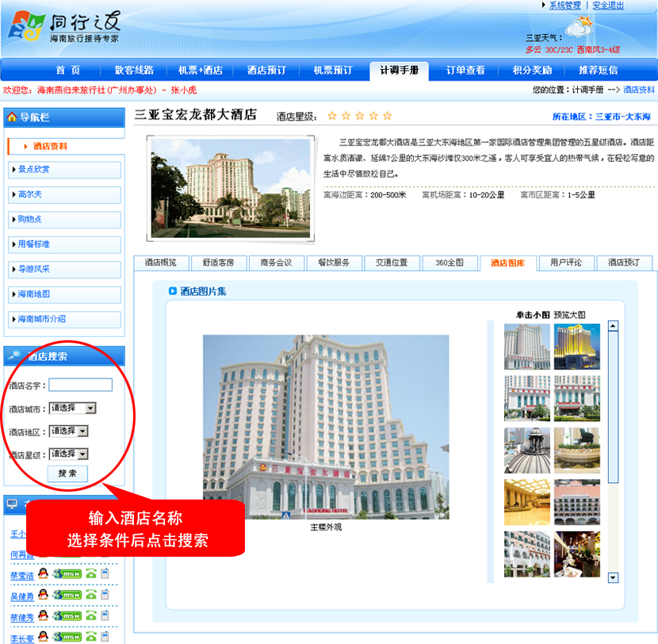The image size is (658, 644).
Task: Click QQ penguin icon for 吴健勇
Action: [43, 594]
